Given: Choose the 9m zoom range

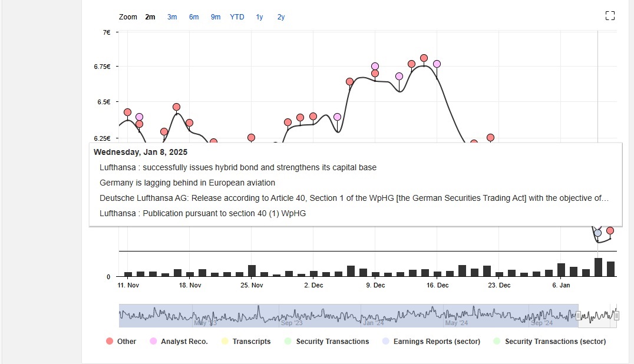Looking at the screenshot, I should [x=216, y=17].
